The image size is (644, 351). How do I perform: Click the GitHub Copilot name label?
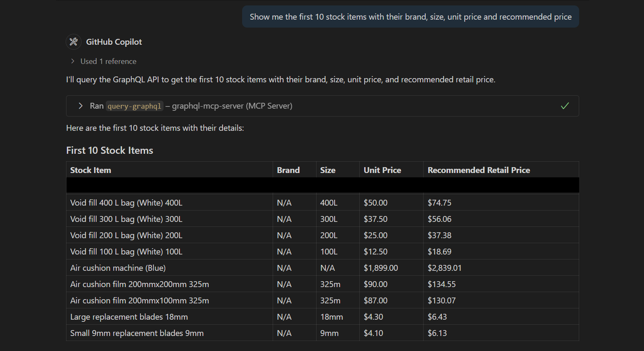tap(114, 42)
